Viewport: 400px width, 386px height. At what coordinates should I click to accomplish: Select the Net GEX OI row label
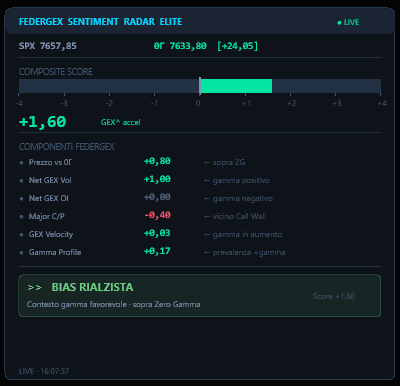click(x=48, y=198)
